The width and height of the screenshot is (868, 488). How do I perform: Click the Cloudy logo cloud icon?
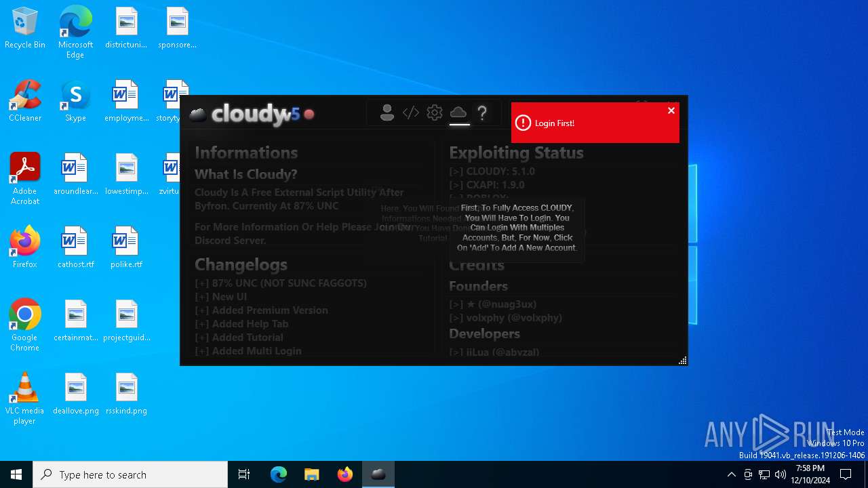pyautogui.click(x=198, y=115)
